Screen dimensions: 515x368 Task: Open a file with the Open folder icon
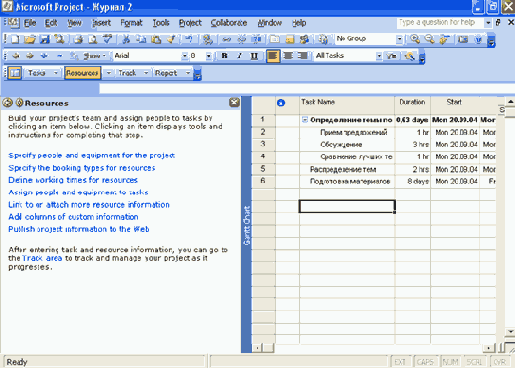coord(30,39)
